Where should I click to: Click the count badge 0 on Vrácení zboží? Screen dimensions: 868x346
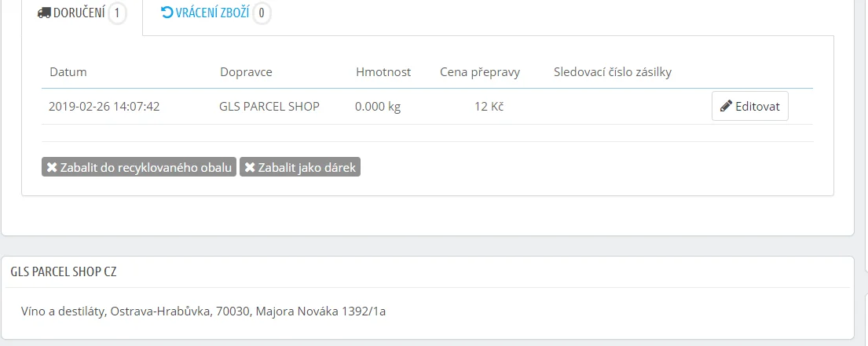pyautogui.click(x=262, y=13)
